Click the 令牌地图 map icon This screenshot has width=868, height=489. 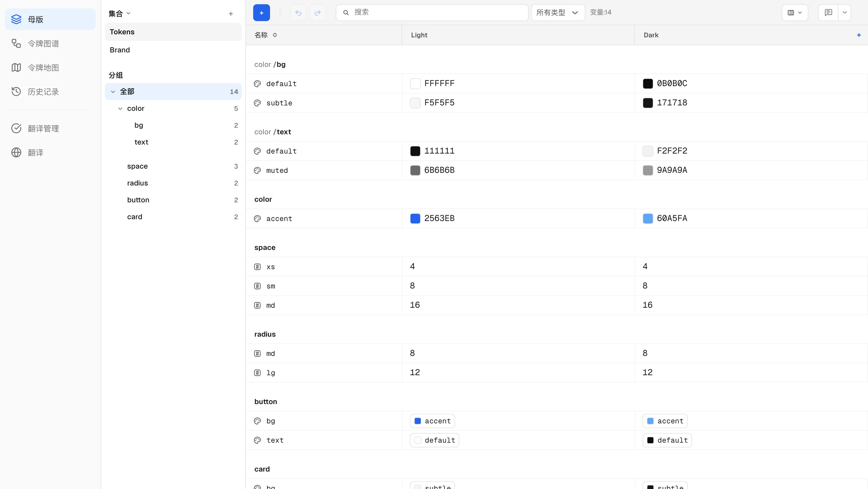(x=16, y=68)
